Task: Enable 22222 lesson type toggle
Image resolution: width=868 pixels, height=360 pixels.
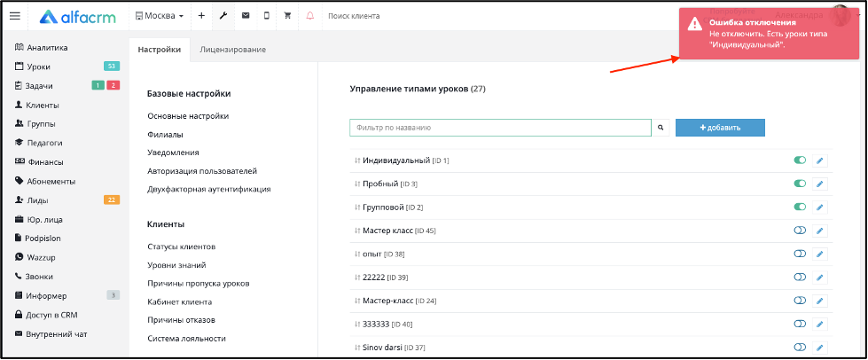Action: 800,277
